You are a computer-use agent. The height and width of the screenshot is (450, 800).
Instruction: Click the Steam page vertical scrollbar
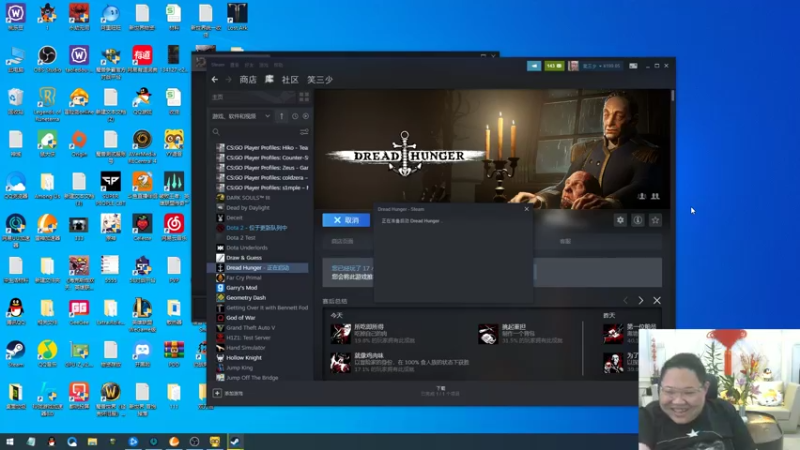click(673, 96)
